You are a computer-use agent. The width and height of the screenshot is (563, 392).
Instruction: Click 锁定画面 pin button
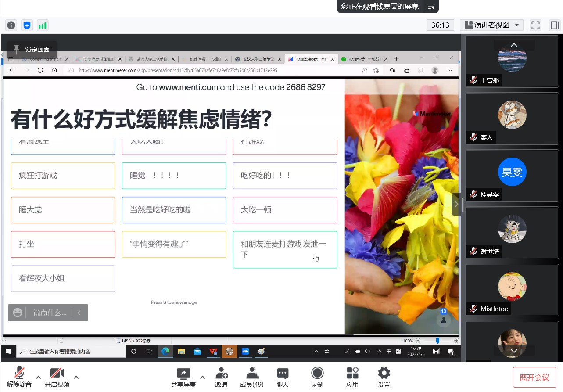click(x=32, y=49)
